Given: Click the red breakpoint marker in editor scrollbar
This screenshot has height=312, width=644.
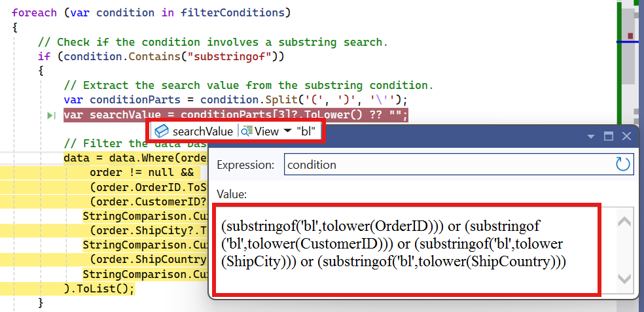Looking at the screenshot, I should [x=630, y=35].
